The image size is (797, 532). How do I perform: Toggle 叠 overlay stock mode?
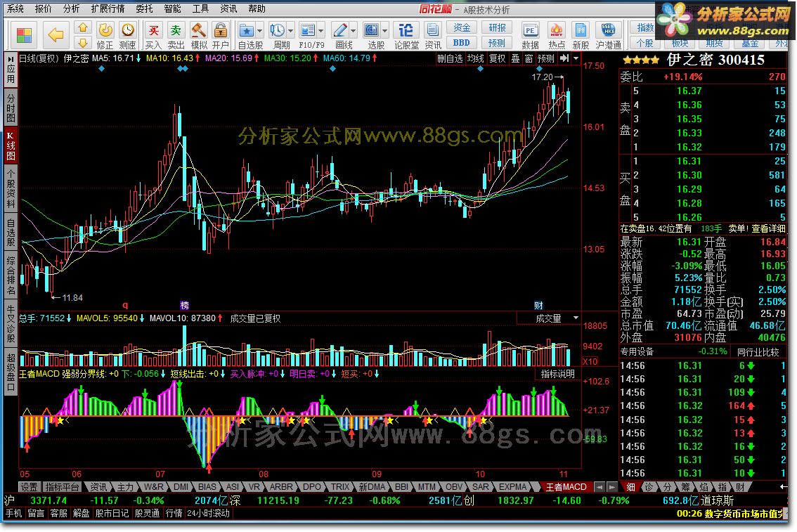point(515,58)
